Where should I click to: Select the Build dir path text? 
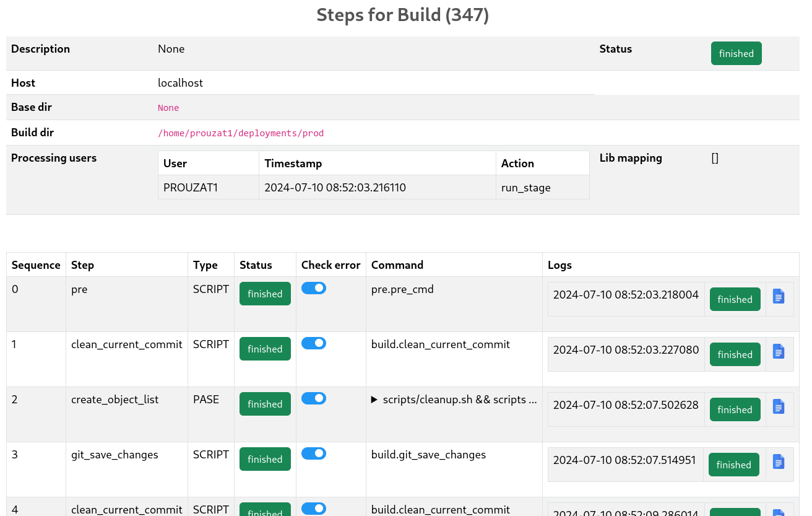(241, 133)
